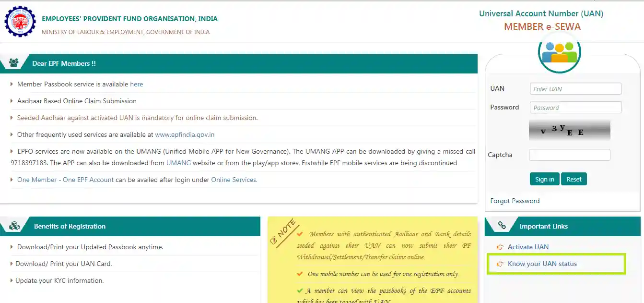The image size is (644, 303).
Task: Focus the Password input field
Action: click(575, 108)
